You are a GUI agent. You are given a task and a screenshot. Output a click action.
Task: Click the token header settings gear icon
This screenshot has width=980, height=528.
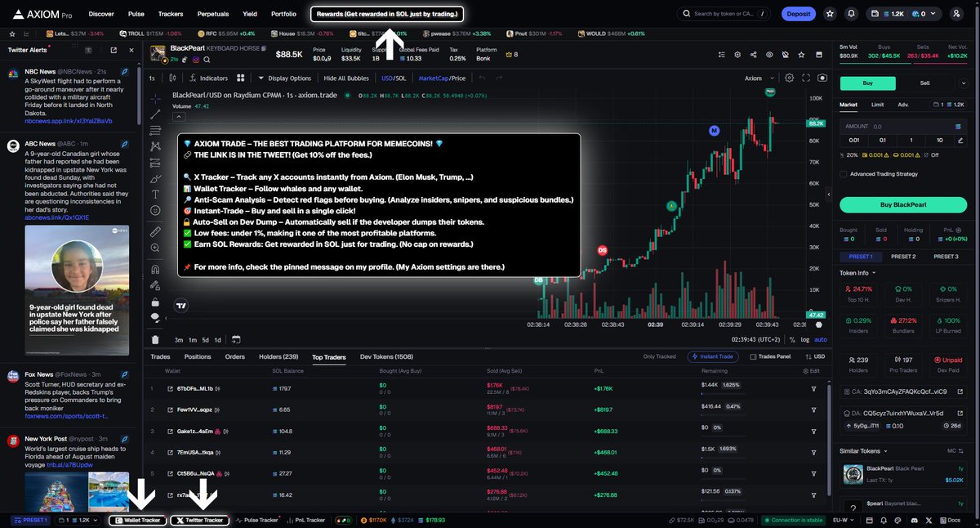click(x=737, y=54)
